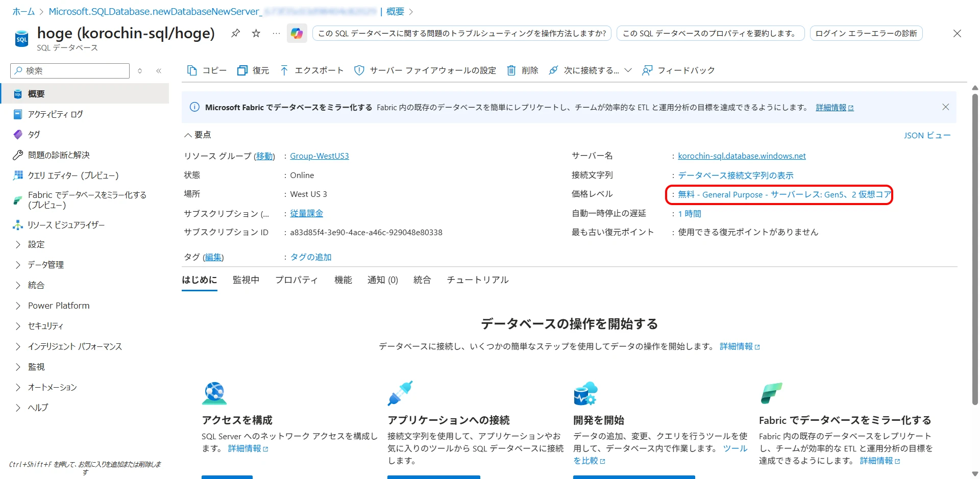Open the korochin-sql.database.windows.net server link
This screenshot has height=479, width=980.
742,156
